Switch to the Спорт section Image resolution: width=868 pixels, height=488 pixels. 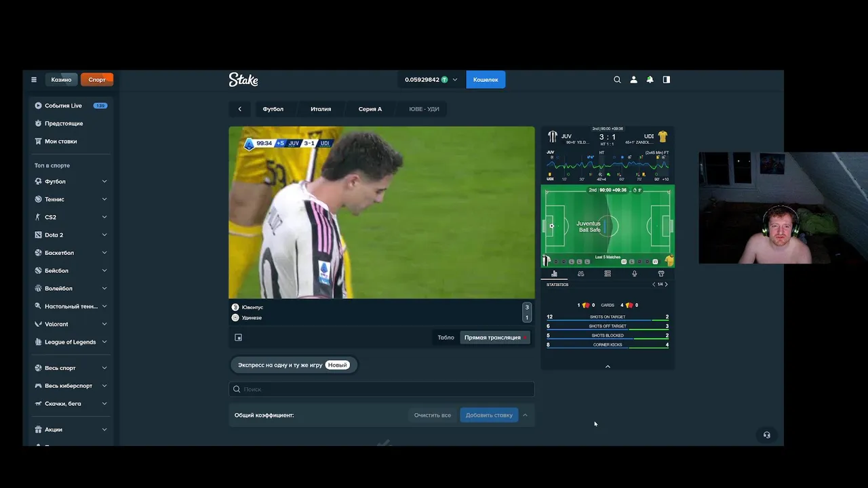(x=97, y=79)
